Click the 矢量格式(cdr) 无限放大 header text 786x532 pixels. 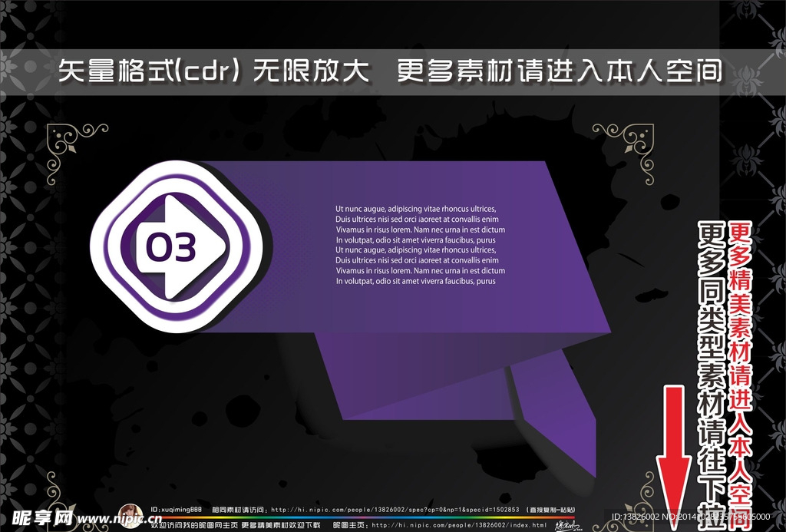(x=213, y=71)
